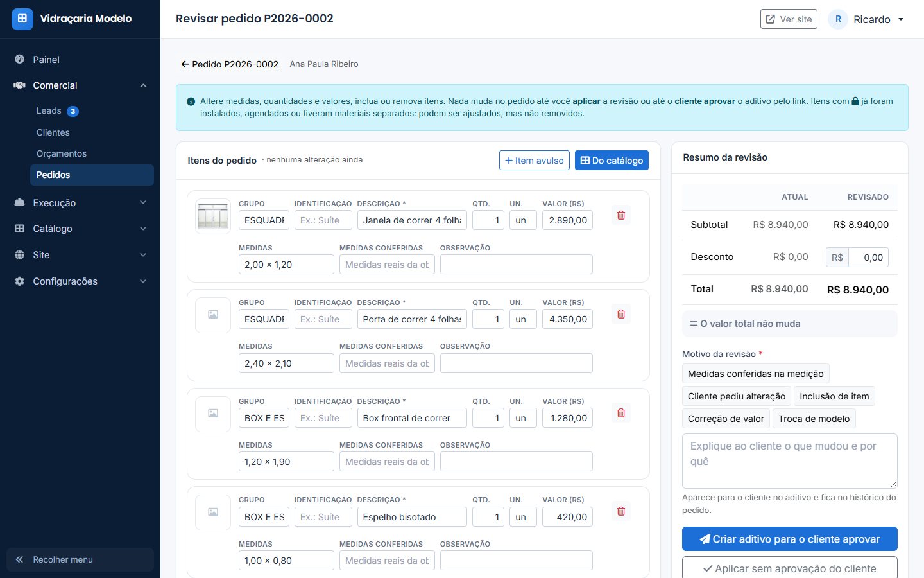Open the Painel dashboard icon
The width and height of the screenshot is (924, 578).
(x=20, y=59)
